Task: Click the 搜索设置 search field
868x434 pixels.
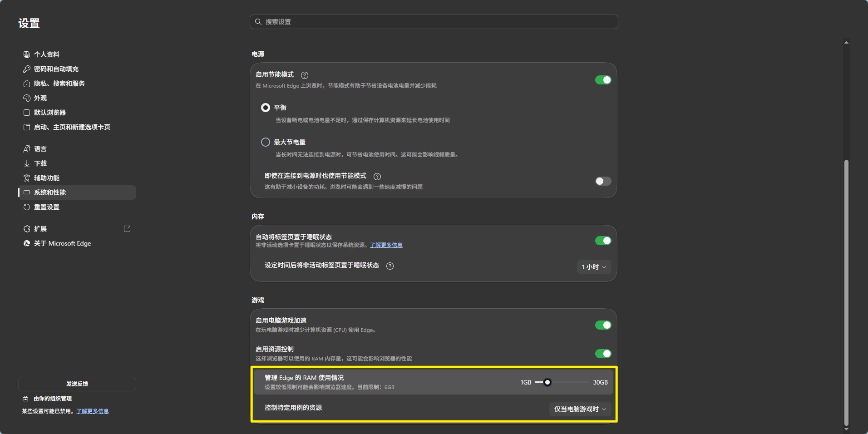Action: coord(434,22)
